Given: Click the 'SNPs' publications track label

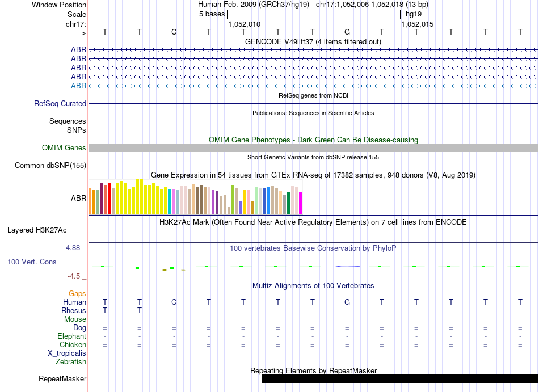Looking at the screenshot, I should tap(77, 130).
